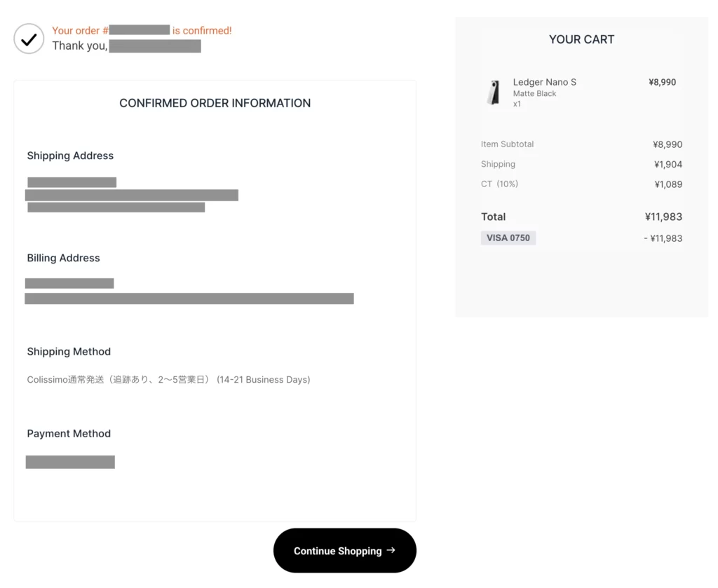
Task: Click the order confirmed checkmark icon
Action: pos(29,39)
